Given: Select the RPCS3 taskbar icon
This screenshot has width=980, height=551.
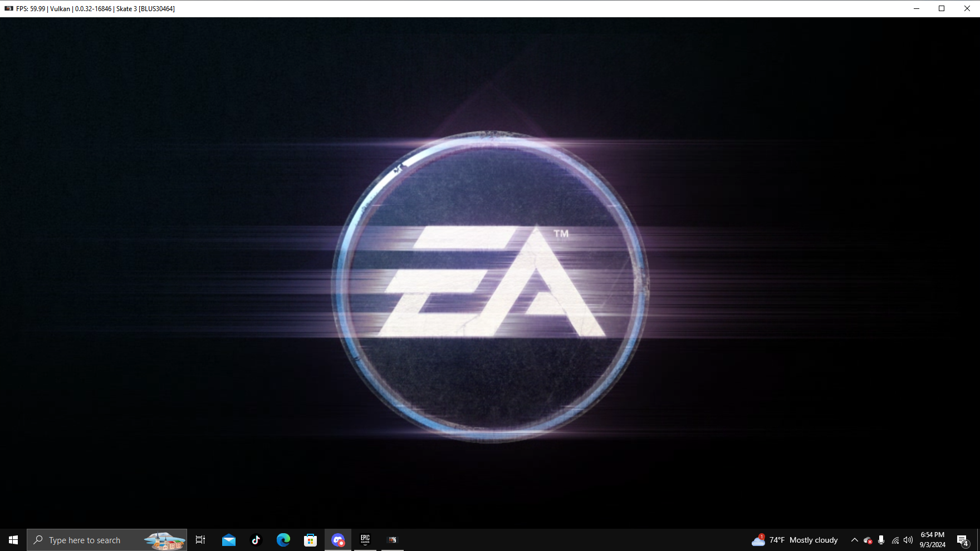Looking at the screenshot, I should (393, 540).
